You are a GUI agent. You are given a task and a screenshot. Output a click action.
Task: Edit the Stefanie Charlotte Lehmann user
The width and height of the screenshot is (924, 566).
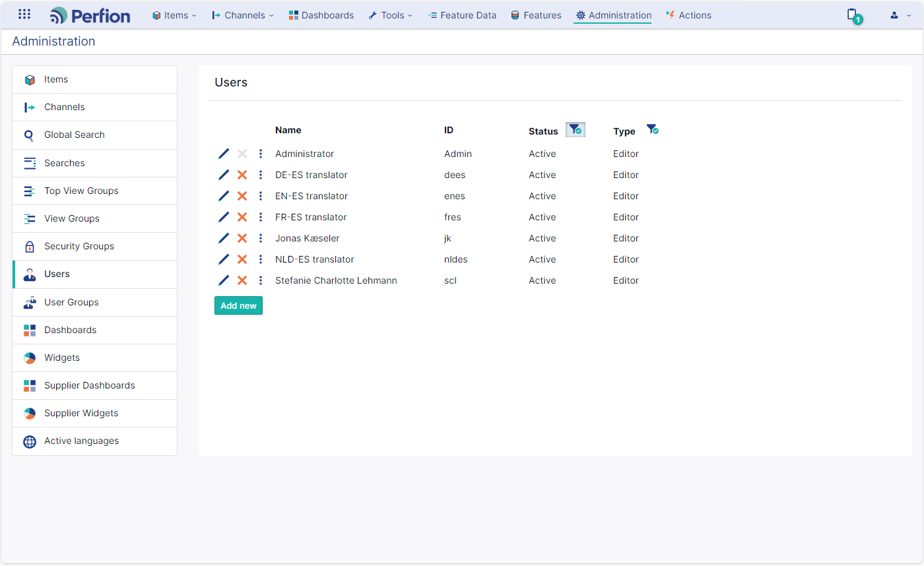(224, 280)
